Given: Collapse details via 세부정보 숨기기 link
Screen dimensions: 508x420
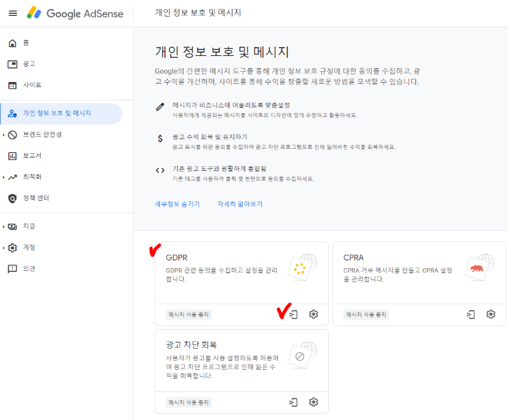Looking at the screenshot, I should tap(178, 203).
